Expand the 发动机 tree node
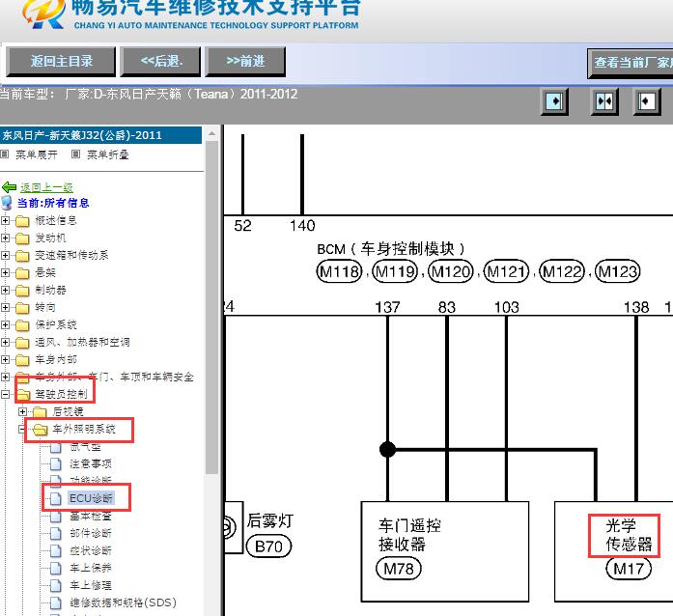 tap(5, 238)
